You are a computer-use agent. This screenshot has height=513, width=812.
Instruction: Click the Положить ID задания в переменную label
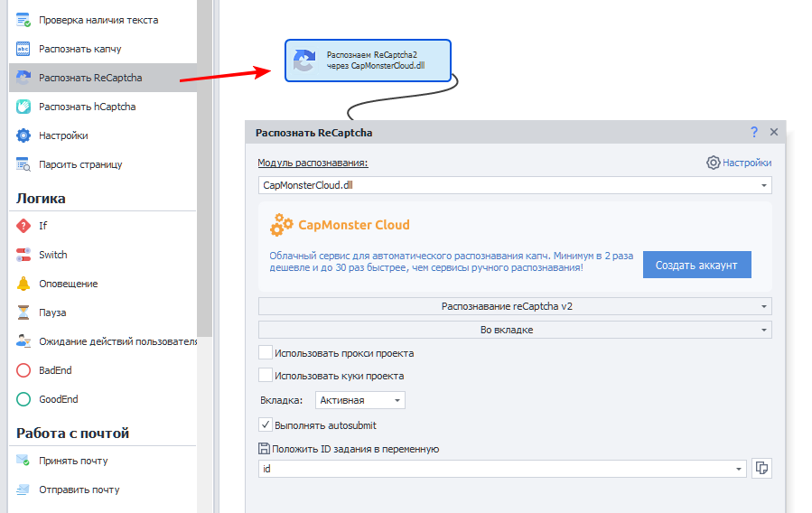[x=355, y=449]
